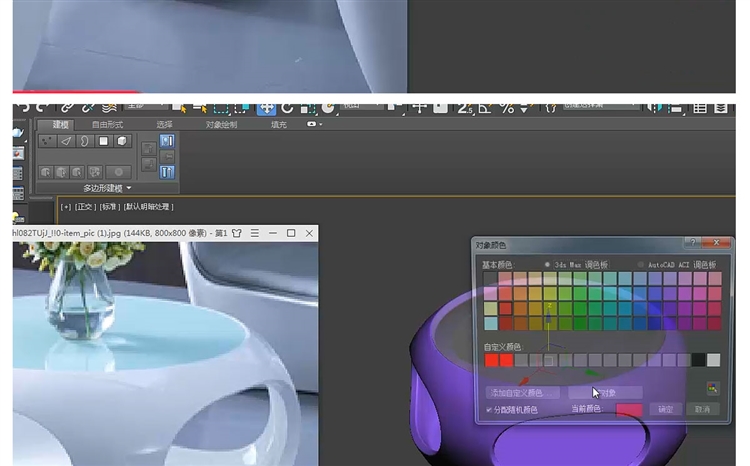750x466 pixels.
Task: Toggle the Angle Snap button
Action: [485, 108]
